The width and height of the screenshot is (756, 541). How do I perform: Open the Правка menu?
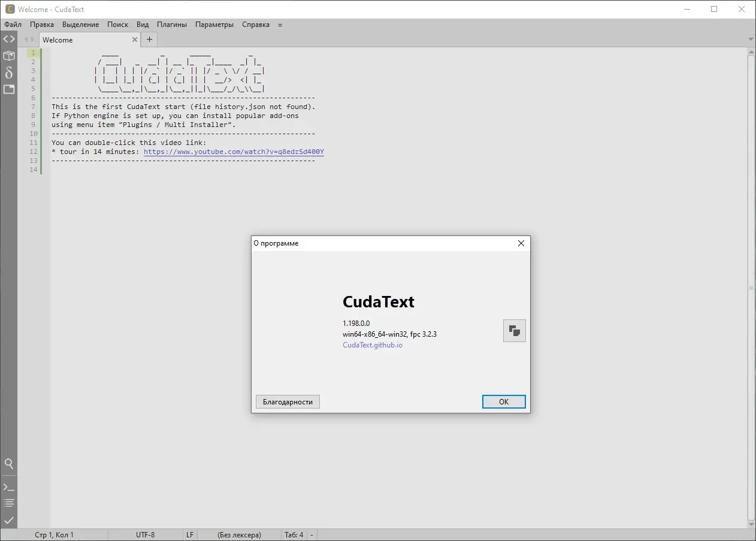click(42, 25)
